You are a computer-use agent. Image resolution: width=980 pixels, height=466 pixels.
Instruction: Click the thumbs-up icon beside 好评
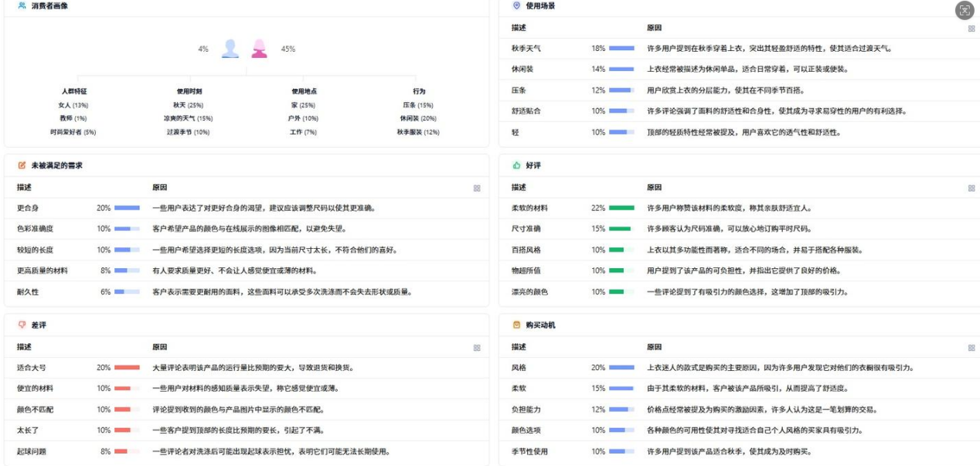point(516,165)
